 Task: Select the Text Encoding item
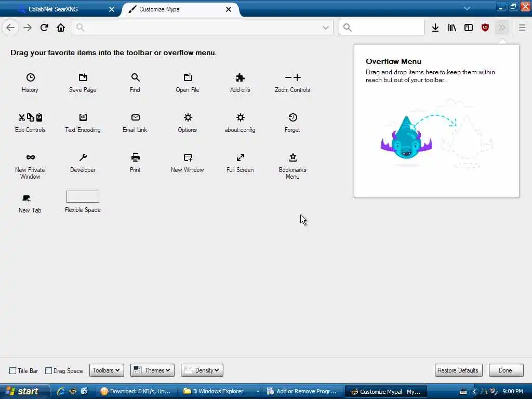pyautogui.click(x=83, y=123)
